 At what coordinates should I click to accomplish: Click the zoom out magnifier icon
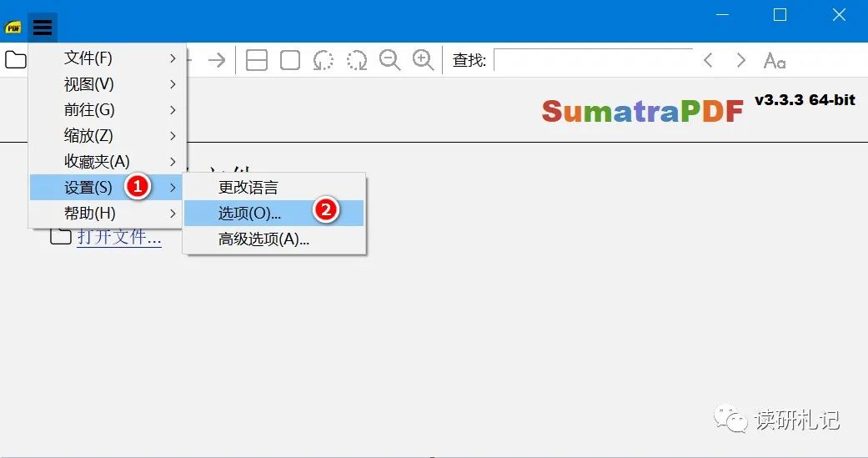pos(389,60)
